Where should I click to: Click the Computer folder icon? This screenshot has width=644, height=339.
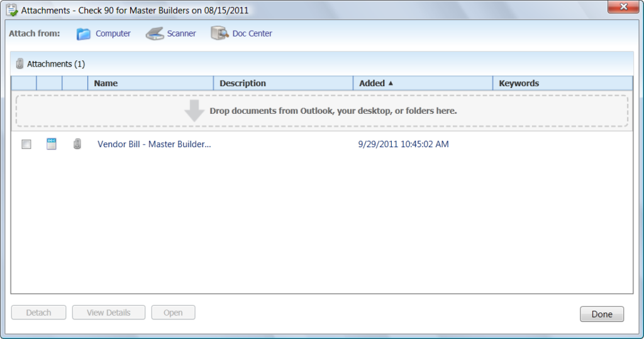click(x=84, y=34)
